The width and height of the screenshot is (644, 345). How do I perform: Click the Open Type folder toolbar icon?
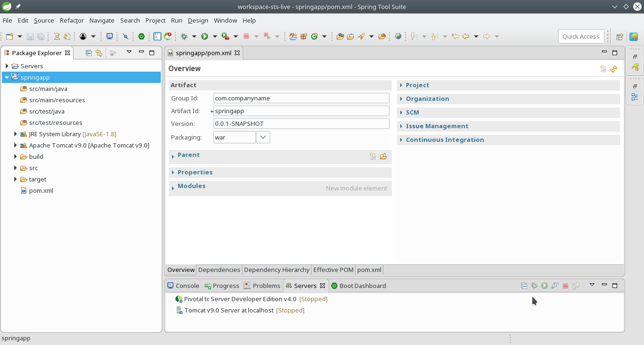(x=340, y=36)
